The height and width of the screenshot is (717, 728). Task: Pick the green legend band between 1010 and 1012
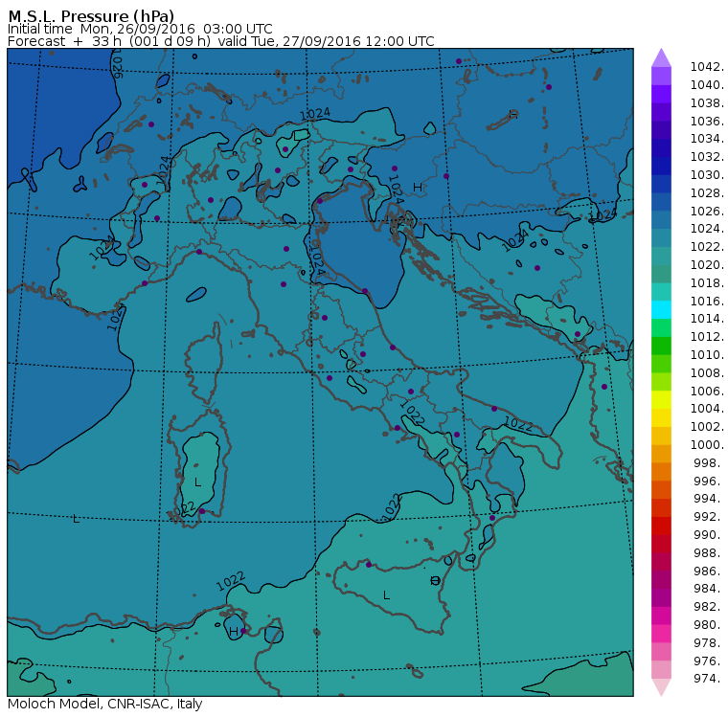[x=661, y=347]
